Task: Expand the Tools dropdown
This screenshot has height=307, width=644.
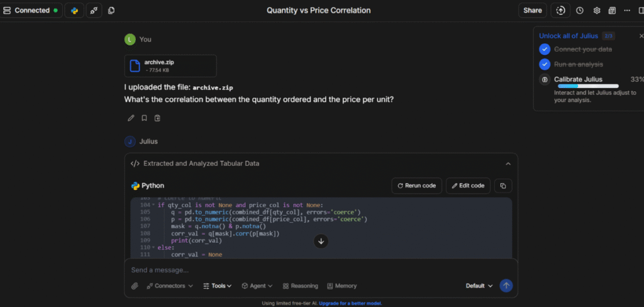Action: pyautogui.click(x=218, y=286)
